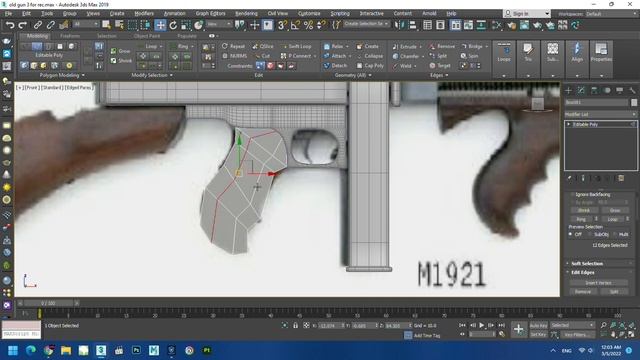Open the Create command panel plus tab
The image size is (640, 360).
[569, 90]
